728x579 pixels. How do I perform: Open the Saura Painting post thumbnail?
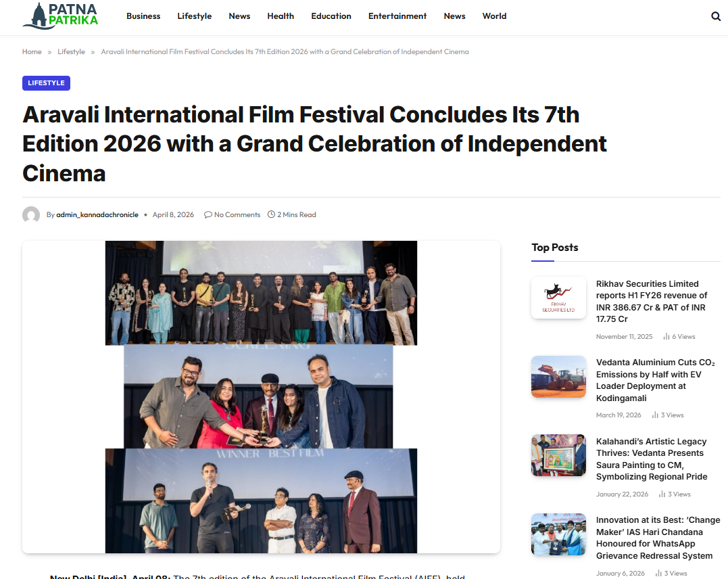[x=558, y=455]
